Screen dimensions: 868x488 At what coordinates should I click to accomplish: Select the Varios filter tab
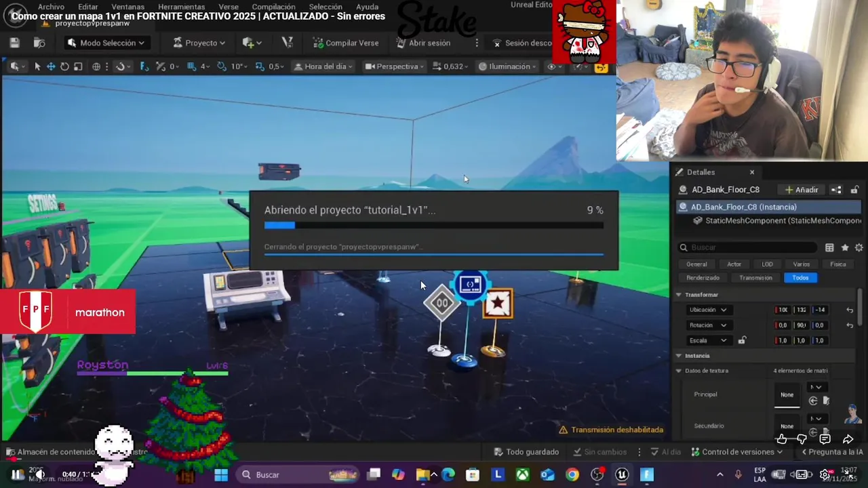(x=801, y=264)
